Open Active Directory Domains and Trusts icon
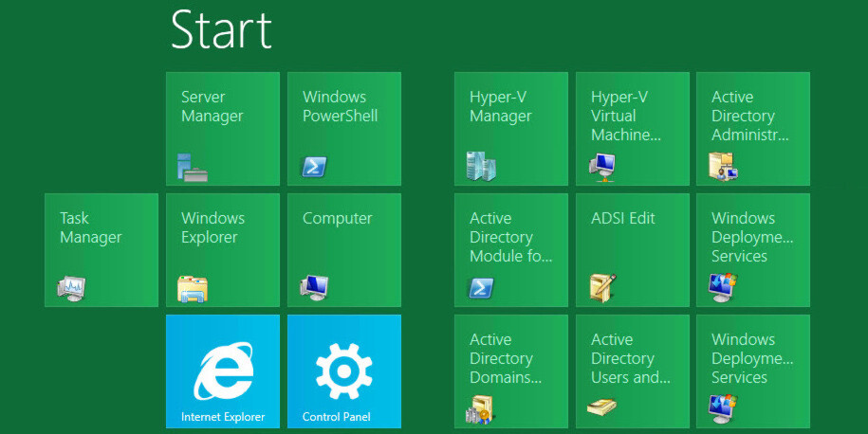This screenshot has height=434, width=868. click(x=479, y=409)
